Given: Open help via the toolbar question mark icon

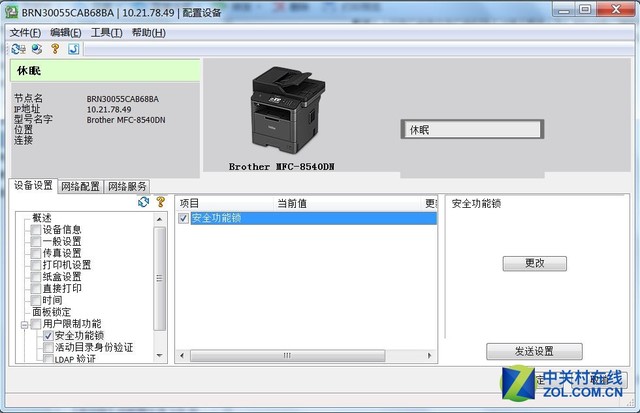Looking at the screenshot, I should coord(55,49).
